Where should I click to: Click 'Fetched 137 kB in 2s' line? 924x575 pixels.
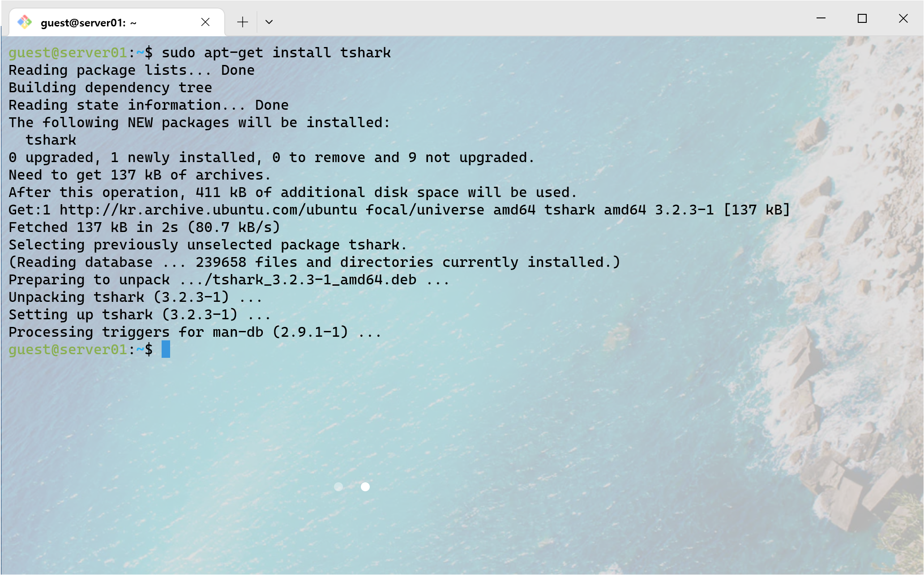click(144, 227)
